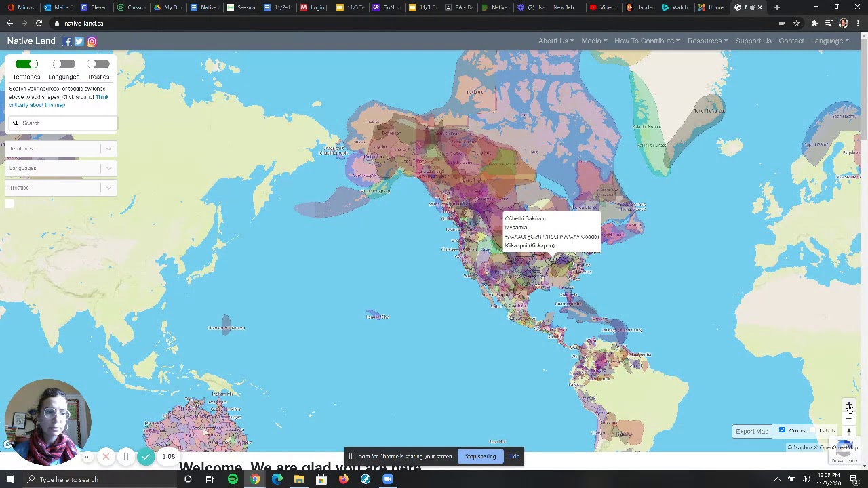Toggle the Territories switch off
This screenshot has height=488, width=868.
tap(26, 64)
